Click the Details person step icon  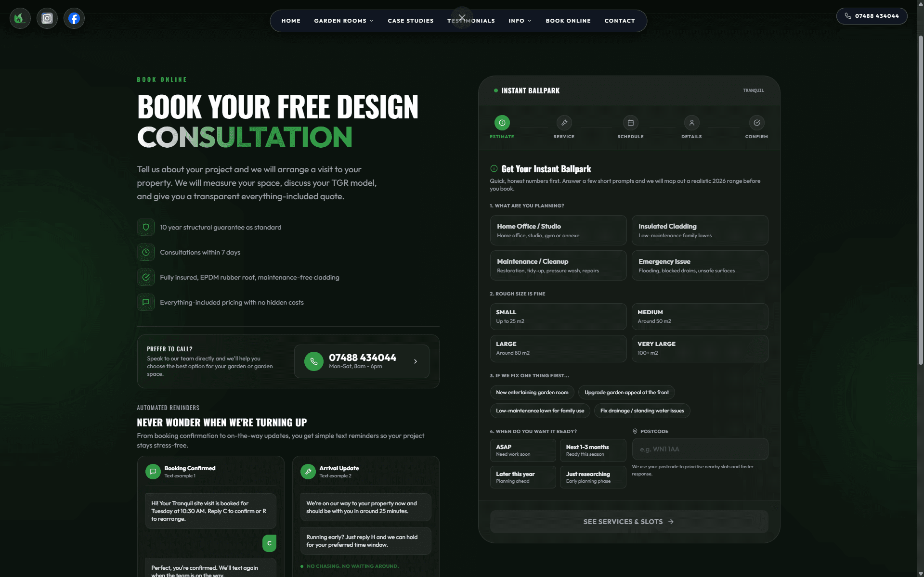pos(691,123)
